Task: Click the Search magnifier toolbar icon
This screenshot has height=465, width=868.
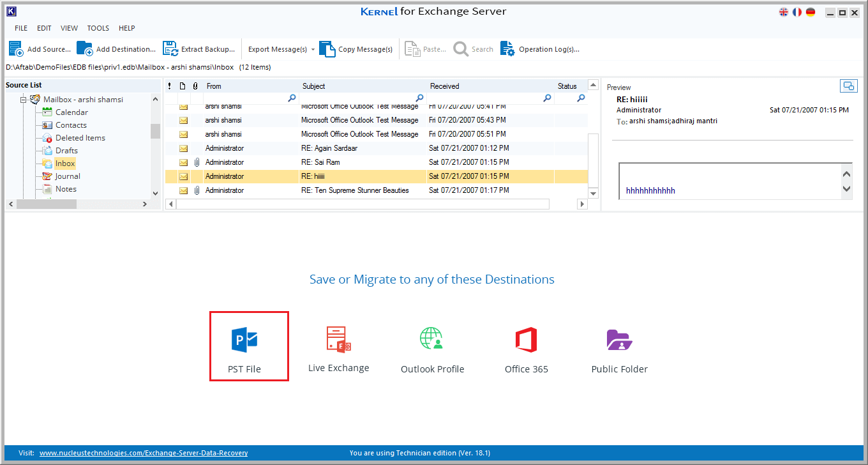Action: (461, 49)
